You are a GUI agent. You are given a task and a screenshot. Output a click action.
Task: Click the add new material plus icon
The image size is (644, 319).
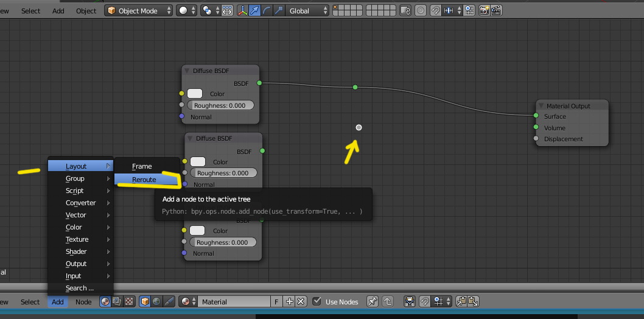pos(289,301)
